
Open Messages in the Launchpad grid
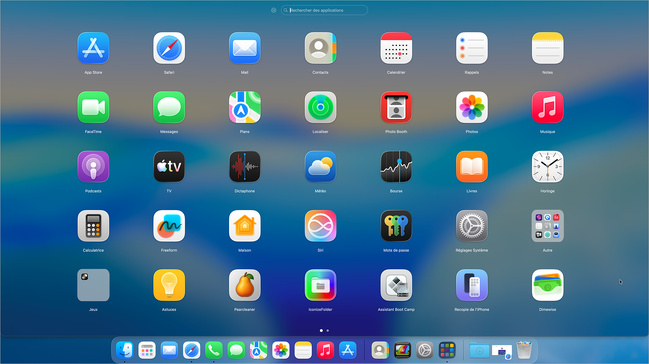coord(169,107)
